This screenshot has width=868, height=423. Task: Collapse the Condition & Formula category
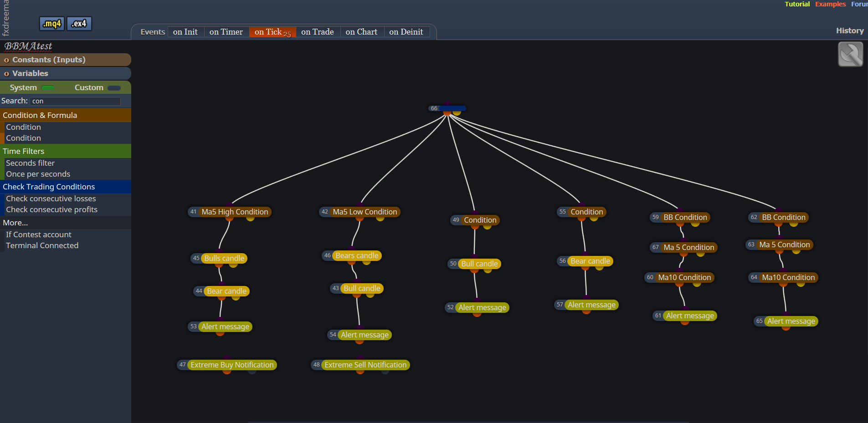pyautogui.click(x=66, y=115)
